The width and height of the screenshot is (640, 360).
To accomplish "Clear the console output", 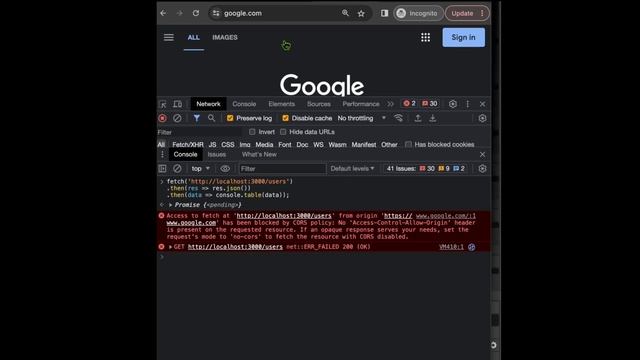I will point(177,169).
